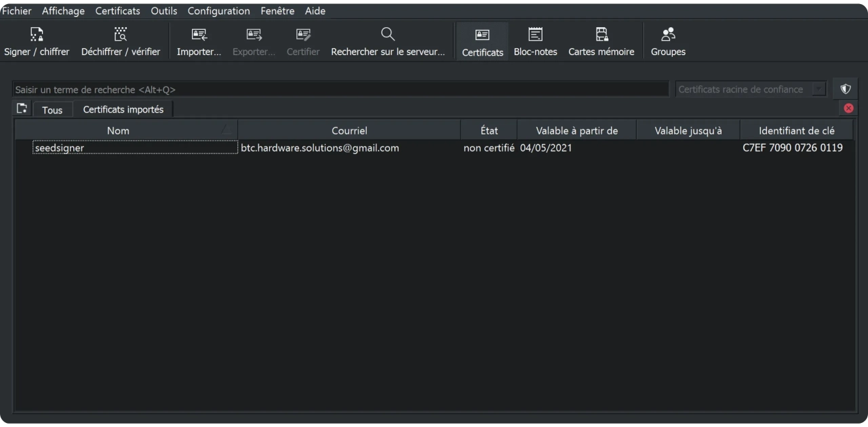Open the Outils menu
Image resolution: width=868 pixels, height=427 pixels.
tap(163, 11)
